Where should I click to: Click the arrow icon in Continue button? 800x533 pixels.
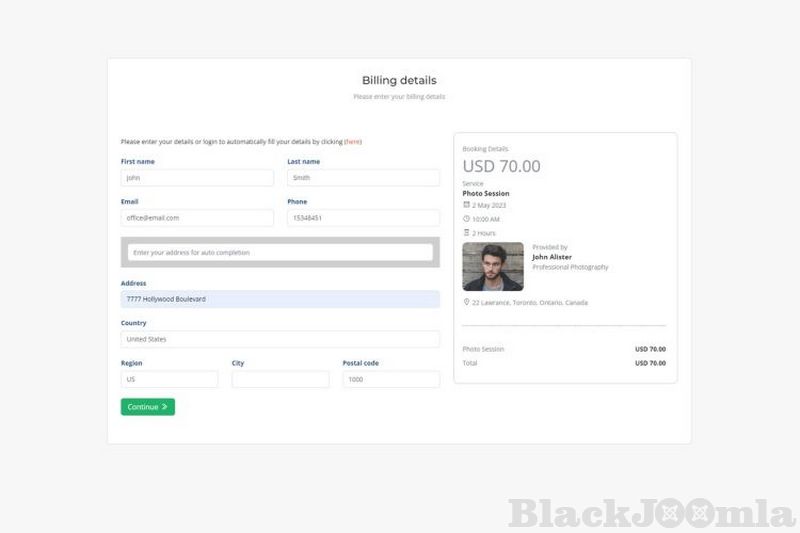[165, 407]
